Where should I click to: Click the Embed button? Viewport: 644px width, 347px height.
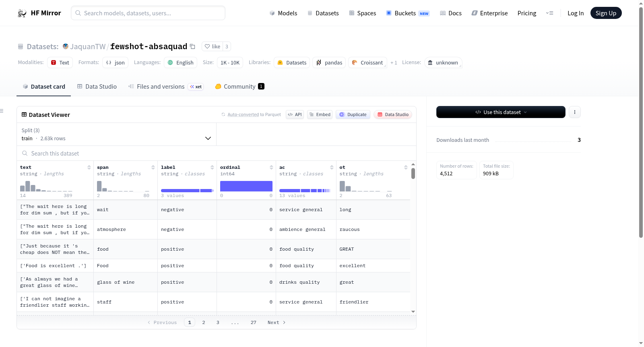(320, 114)
